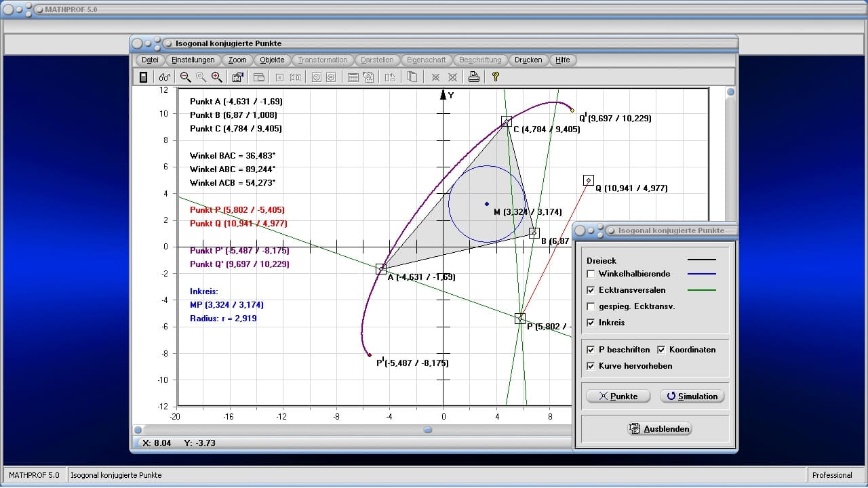Open the Zoom menu
Image resolution: width=868 pixels, height=488 pixels.
(237, 60)
